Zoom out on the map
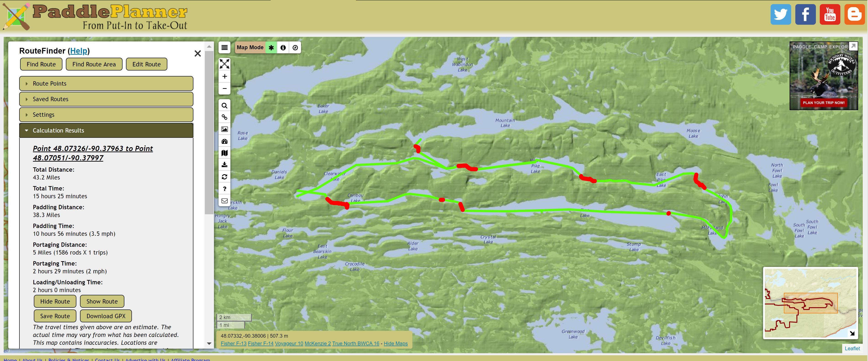 [x=224, y=88]
